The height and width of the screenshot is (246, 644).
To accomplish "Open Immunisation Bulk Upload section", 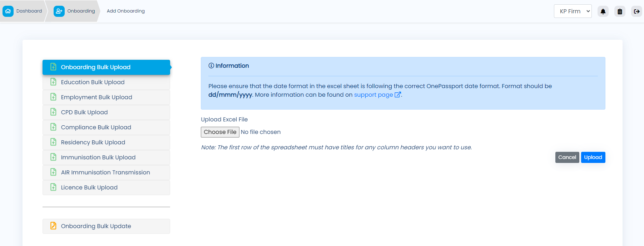I will (106, 158).
